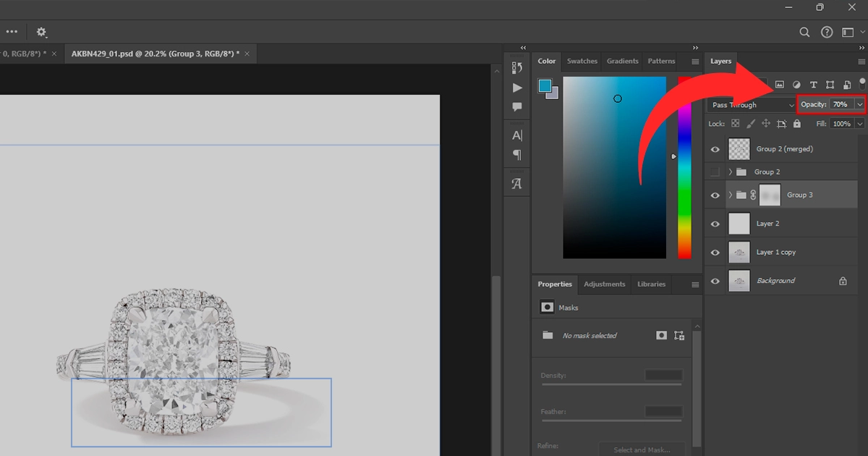Show the hidden Group 2 layer
Image resolution: width=868 pixels, height=456 pixels.
[715, 172]
